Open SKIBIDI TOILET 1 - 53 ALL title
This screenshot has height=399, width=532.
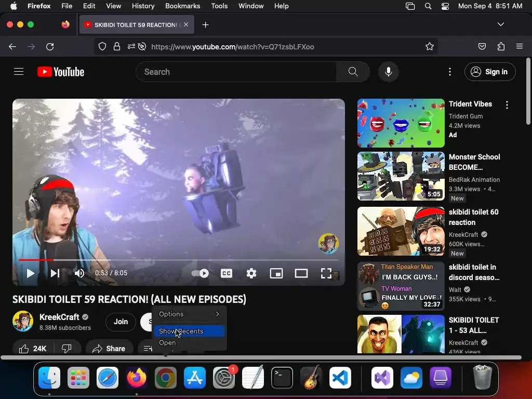474,325
